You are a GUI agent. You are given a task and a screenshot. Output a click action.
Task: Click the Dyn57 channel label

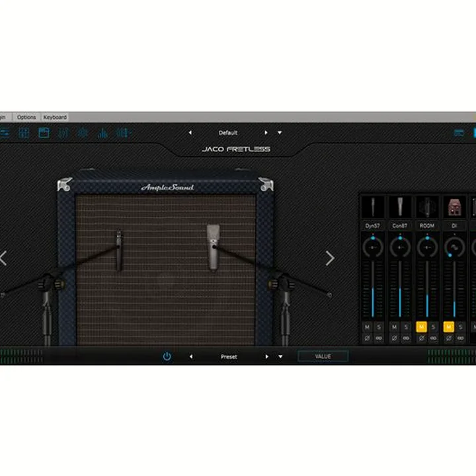[x=372, y=226]
